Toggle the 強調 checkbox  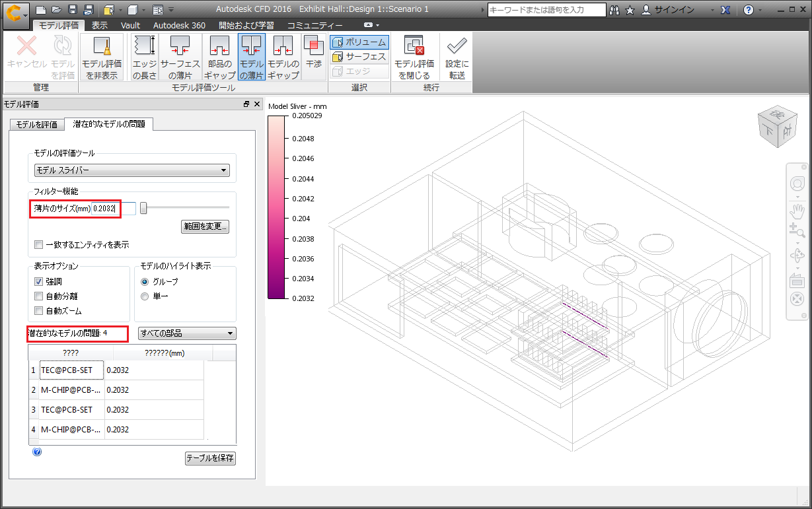(39, 282)
